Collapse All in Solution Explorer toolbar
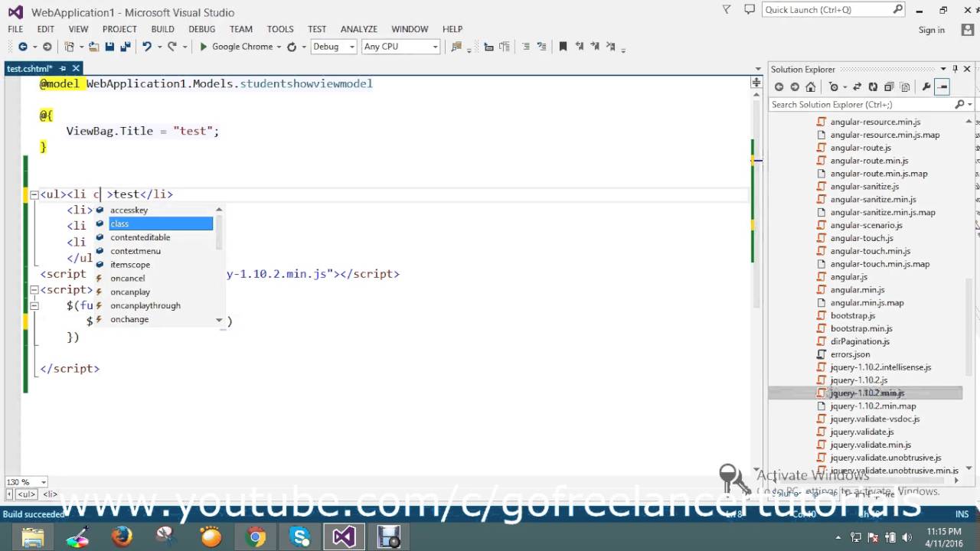This screenshot has height=551, width=980. coord(889,86)
